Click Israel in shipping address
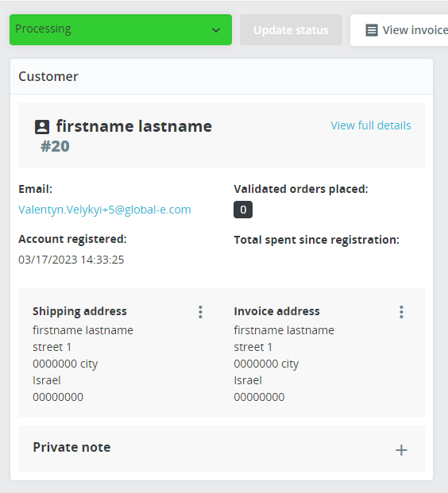The height and width of the screenshot is (493, 448). tap(47, 380)
